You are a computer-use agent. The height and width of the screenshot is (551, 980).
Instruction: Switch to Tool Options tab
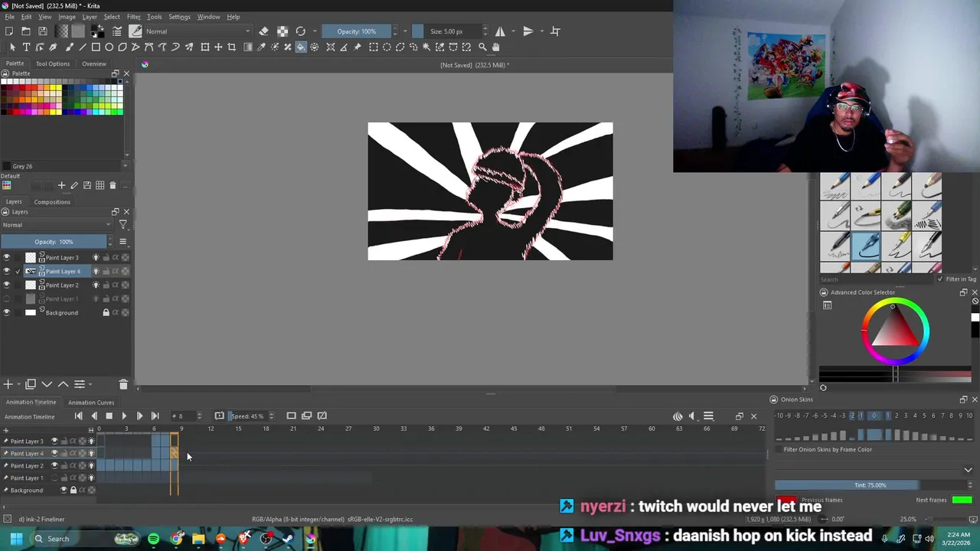(x=53, y=64)
